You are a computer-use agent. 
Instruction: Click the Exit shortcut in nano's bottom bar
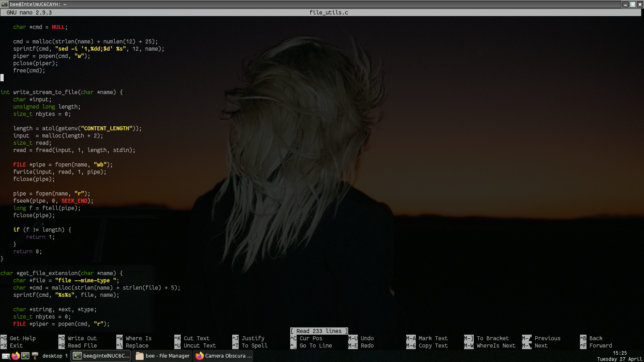tap(16, 346)
